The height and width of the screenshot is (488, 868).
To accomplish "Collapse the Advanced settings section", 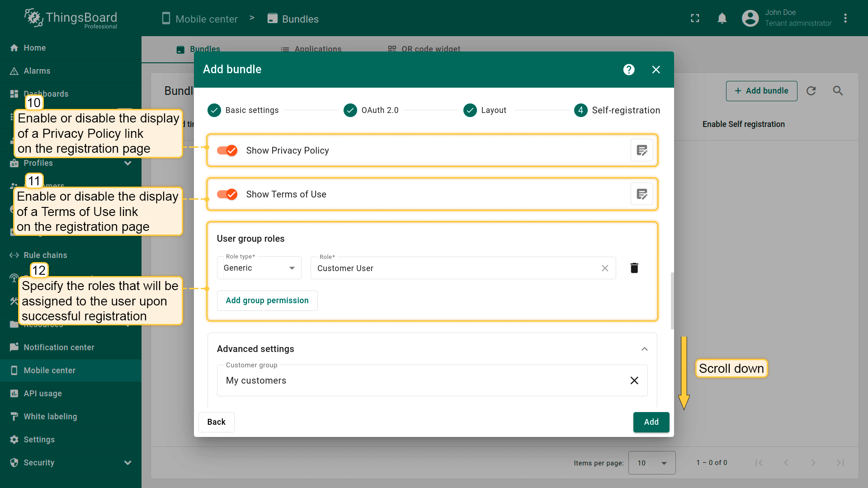I will (644, 349).
